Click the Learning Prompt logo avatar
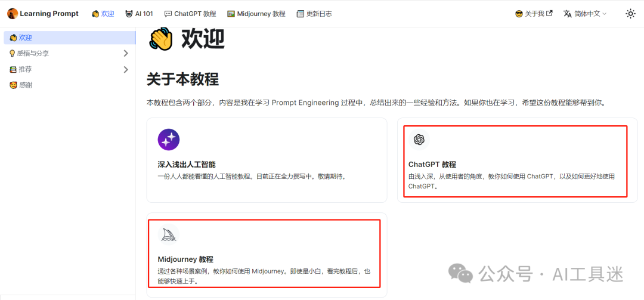The image size is (644, 300). point(13,14)
